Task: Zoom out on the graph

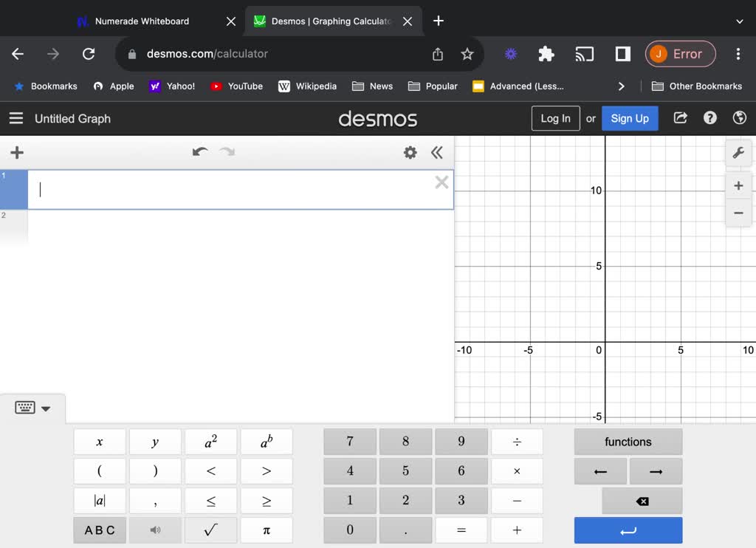Action: point(738,213)
